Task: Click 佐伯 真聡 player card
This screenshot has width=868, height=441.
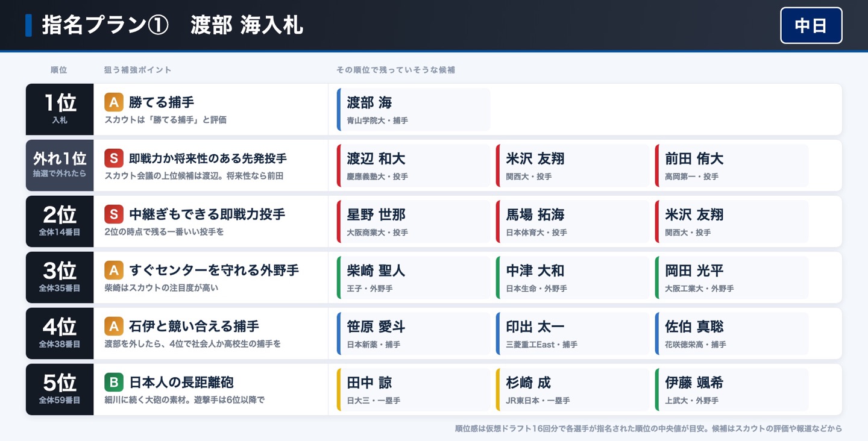Action: point(732,334)
